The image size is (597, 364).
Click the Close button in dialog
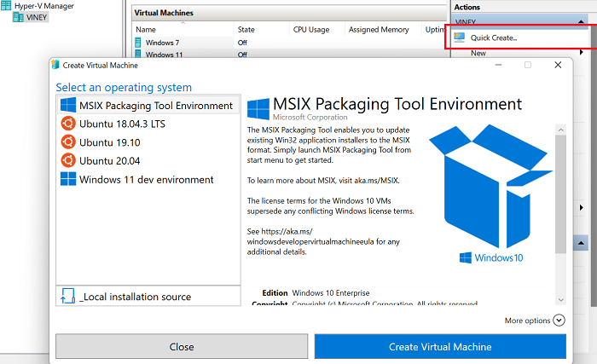pyautogui.click(x=182, y=346)
